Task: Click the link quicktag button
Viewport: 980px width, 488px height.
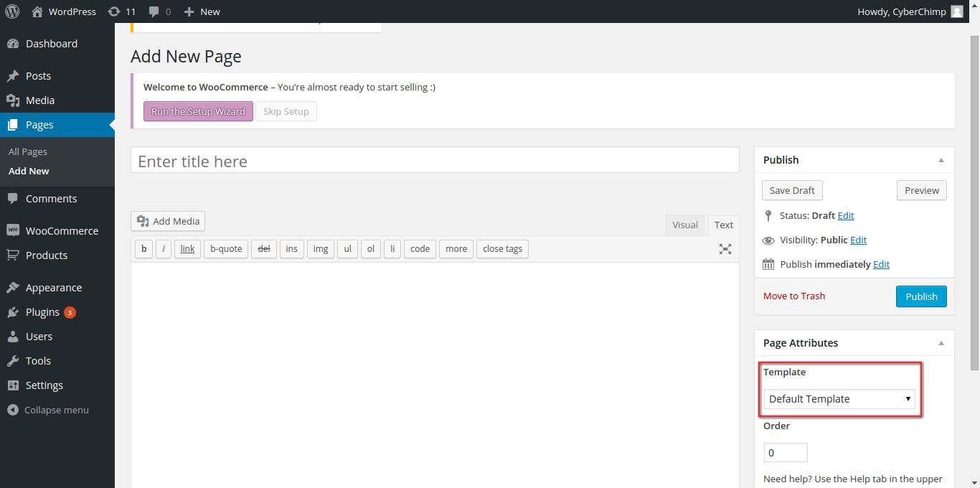Action: click(187, 249)
